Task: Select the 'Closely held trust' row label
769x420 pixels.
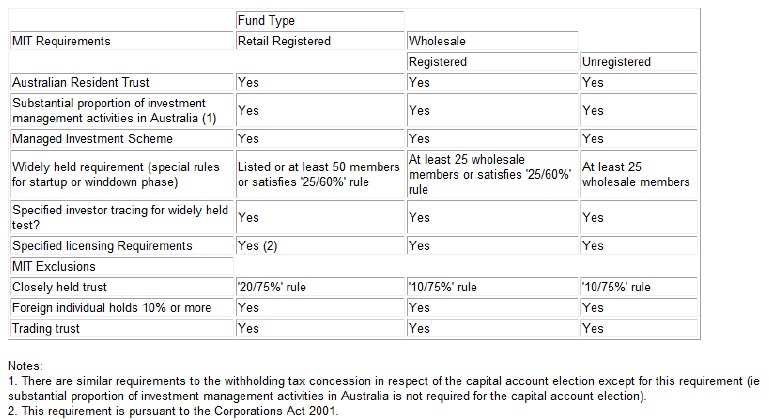Action: point(122,287)
